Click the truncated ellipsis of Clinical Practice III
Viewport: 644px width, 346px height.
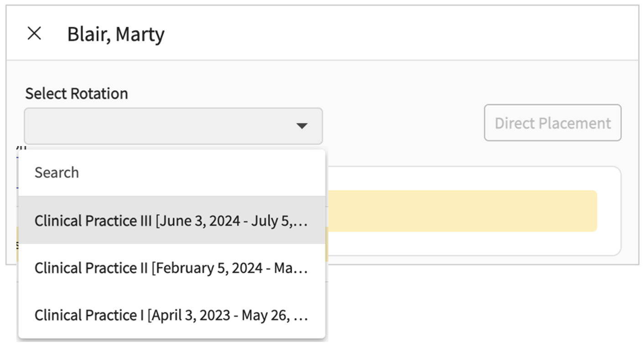tap(302, 221)
